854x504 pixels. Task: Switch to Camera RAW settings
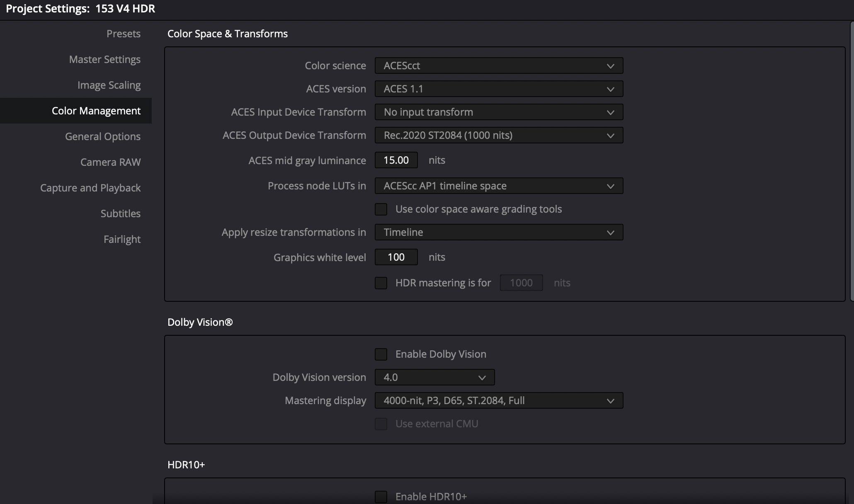click(110, 162)
